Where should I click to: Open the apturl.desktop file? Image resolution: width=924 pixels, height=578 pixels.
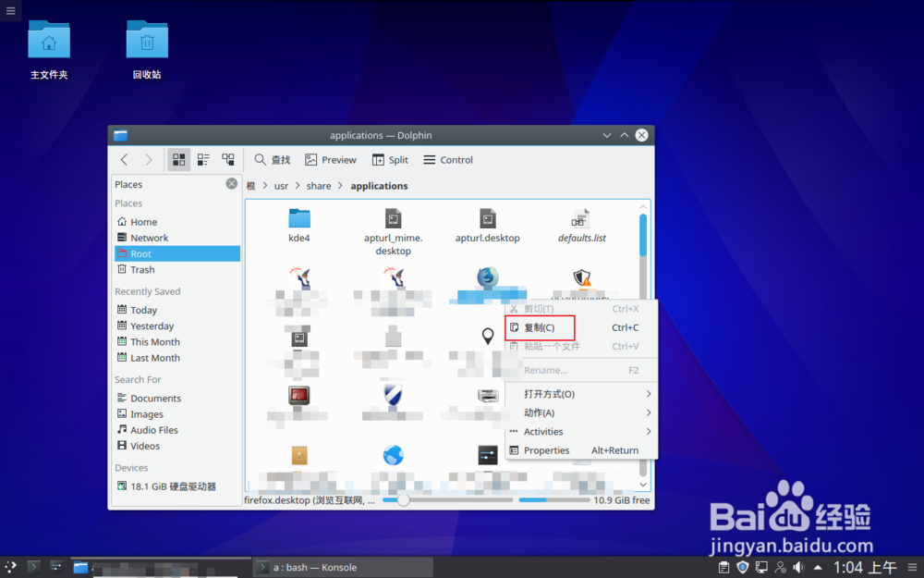(487, 222)
